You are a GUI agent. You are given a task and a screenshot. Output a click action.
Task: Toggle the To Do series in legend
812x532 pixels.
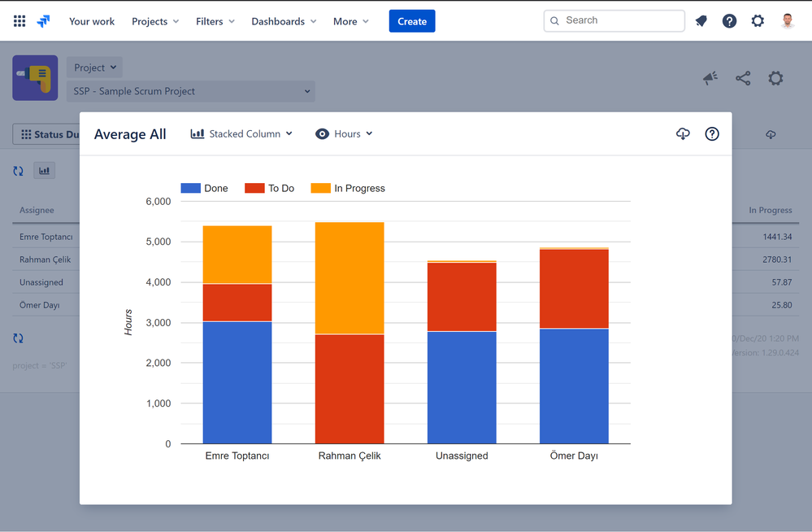269,188
